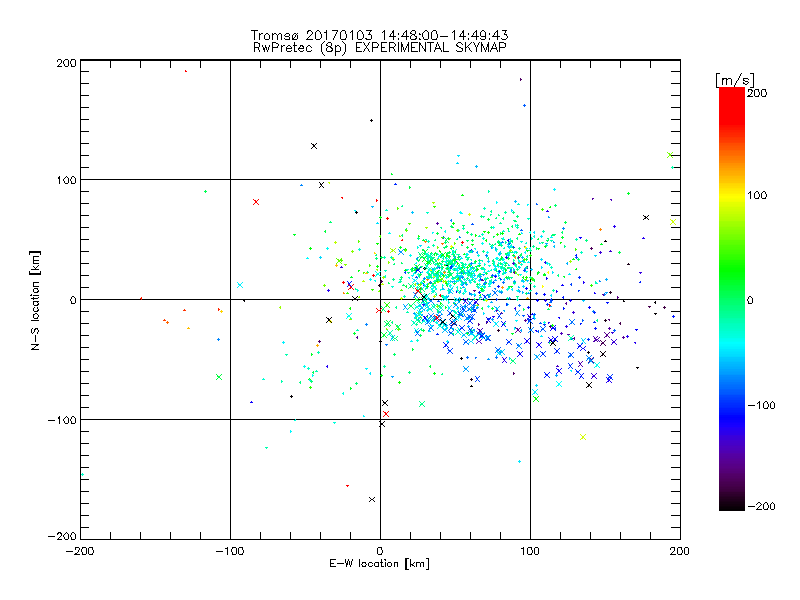Click the colorbar label '-100'
The image size is (800, 600).
coord(761,405)
